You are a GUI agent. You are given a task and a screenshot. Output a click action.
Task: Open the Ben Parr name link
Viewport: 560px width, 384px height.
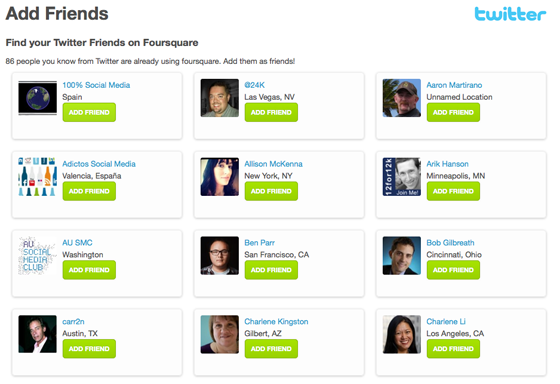click(x=260, y=243)
